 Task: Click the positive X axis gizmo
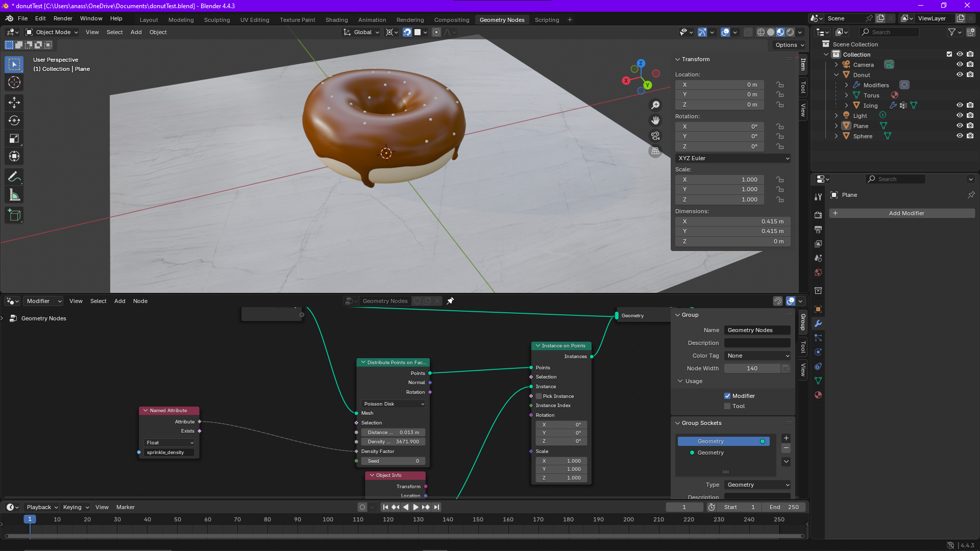(626, 81)
